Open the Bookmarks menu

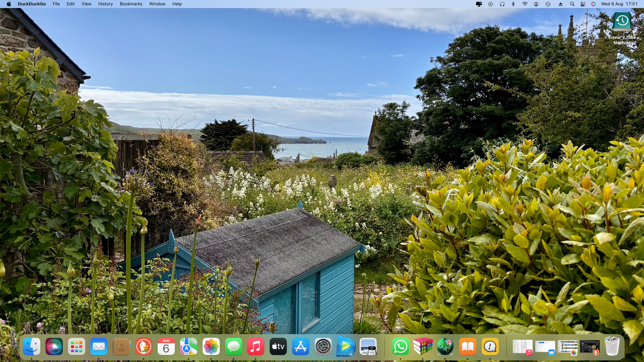[131, 4]
